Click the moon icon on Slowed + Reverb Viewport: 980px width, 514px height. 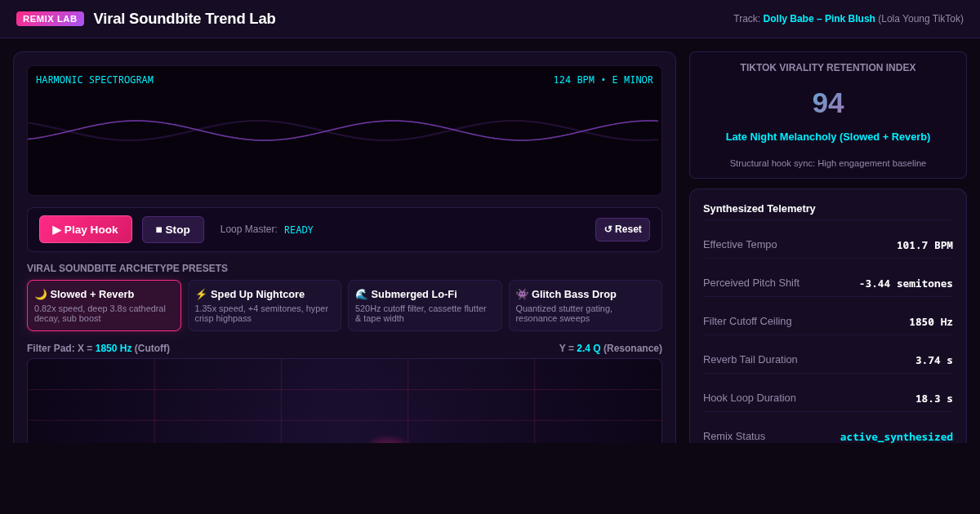(x=41, y=295)
